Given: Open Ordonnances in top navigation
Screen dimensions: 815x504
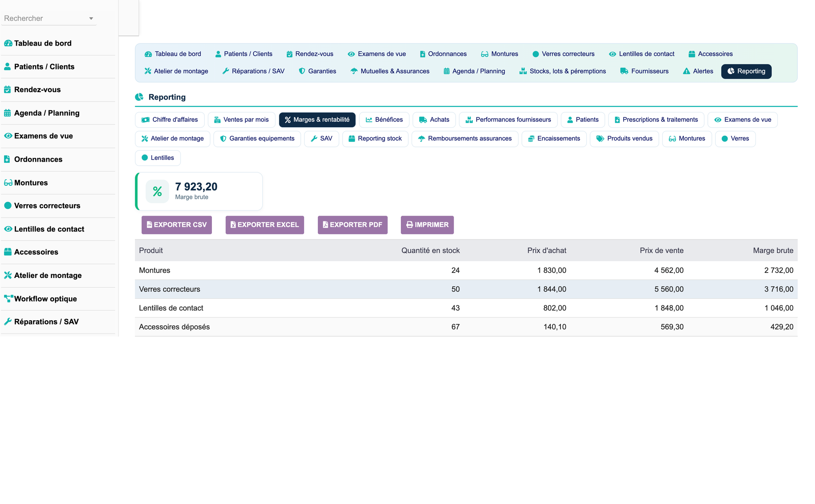Looking at the screenshot, I should point(443,54).
